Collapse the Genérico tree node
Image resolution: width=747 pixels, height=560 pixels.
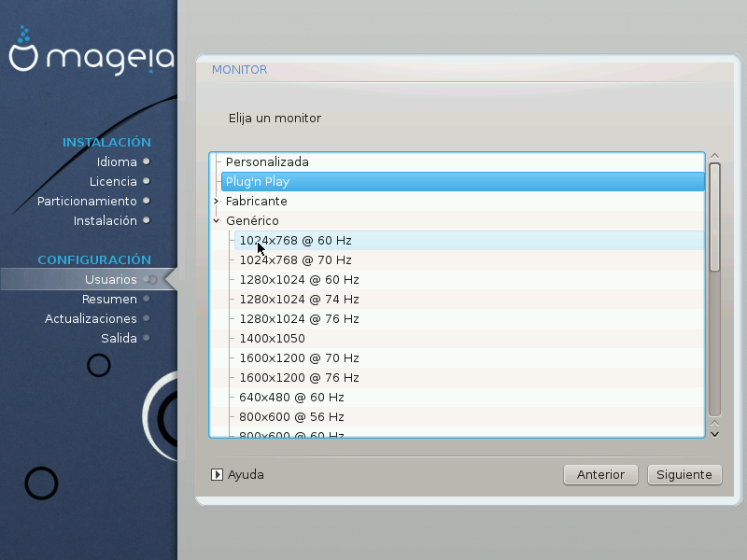[217, 220]
